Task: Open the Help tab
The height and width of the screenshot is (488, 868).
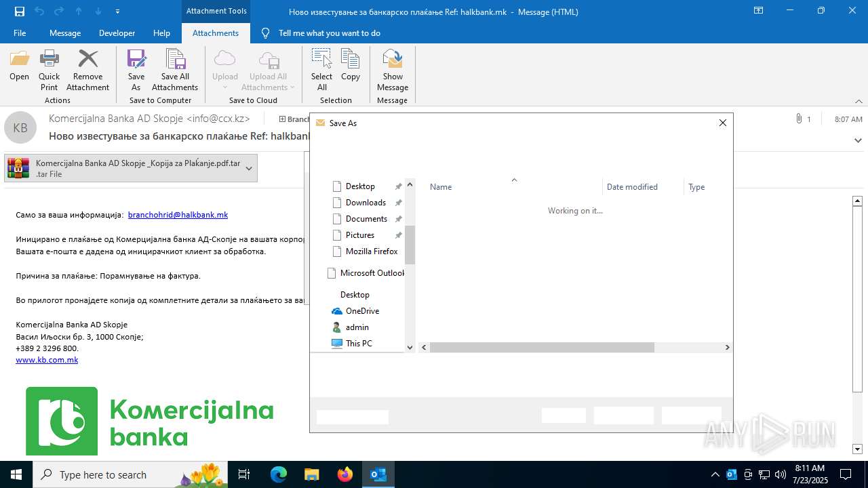Action: tap(161, 33)
